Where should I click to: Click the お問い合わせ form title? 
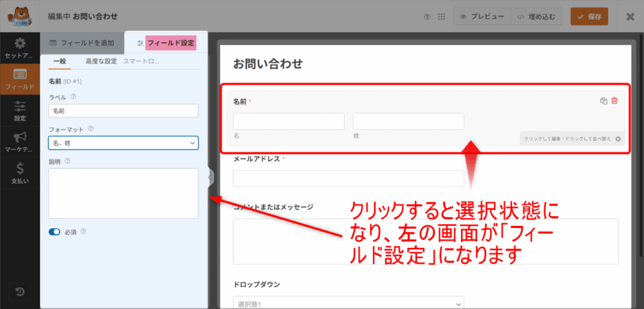268,64
